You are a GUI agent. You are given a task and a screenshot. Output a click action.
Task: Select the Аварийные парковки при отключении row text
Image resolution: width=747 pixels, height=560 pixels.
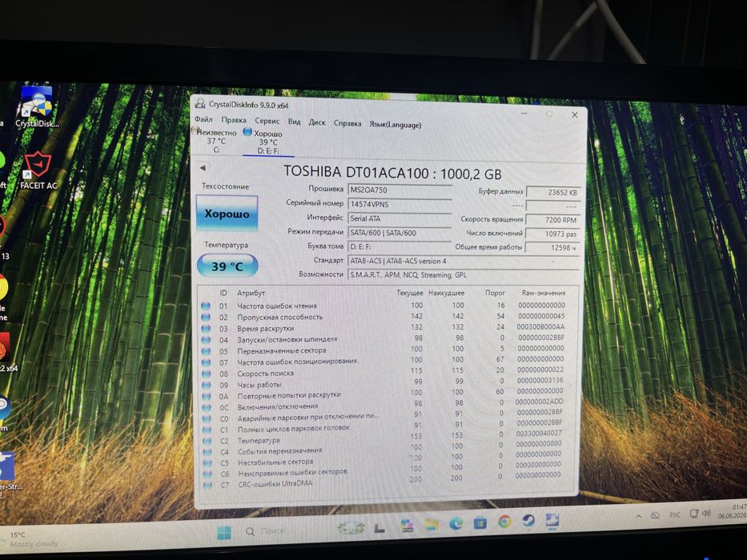coord(308,417)
